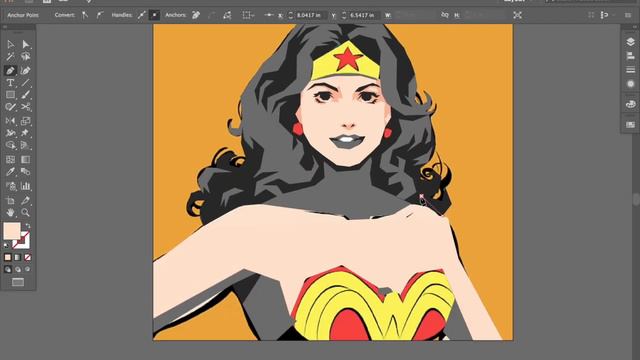Open the control bar options menu

click(628, 15)
